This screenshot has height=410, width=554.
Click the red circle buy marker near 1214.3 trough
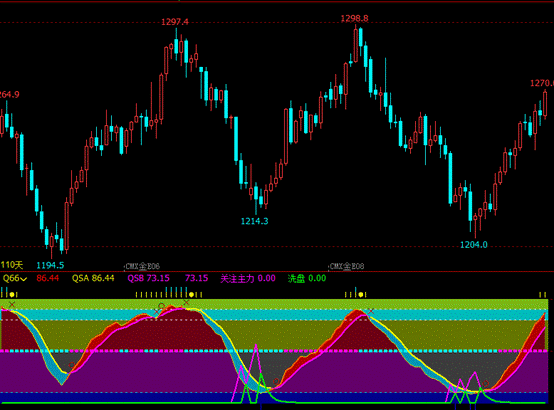(276, 381)
